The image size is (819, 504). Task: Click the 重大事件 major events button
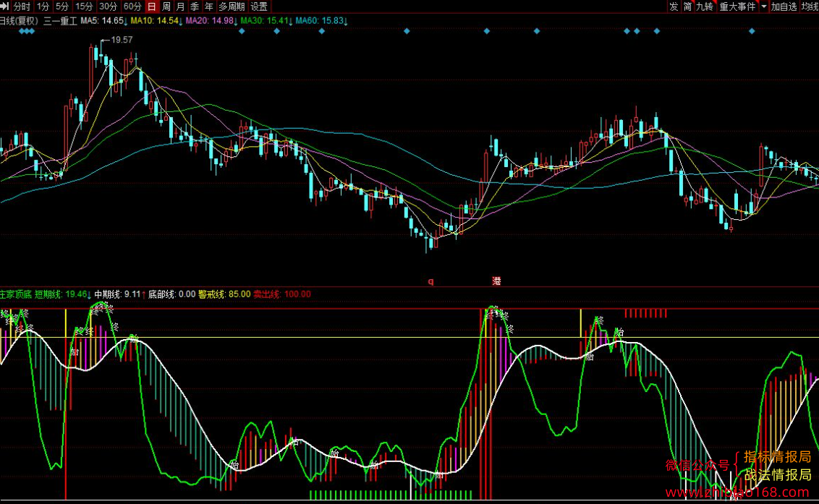coord(737,7)
